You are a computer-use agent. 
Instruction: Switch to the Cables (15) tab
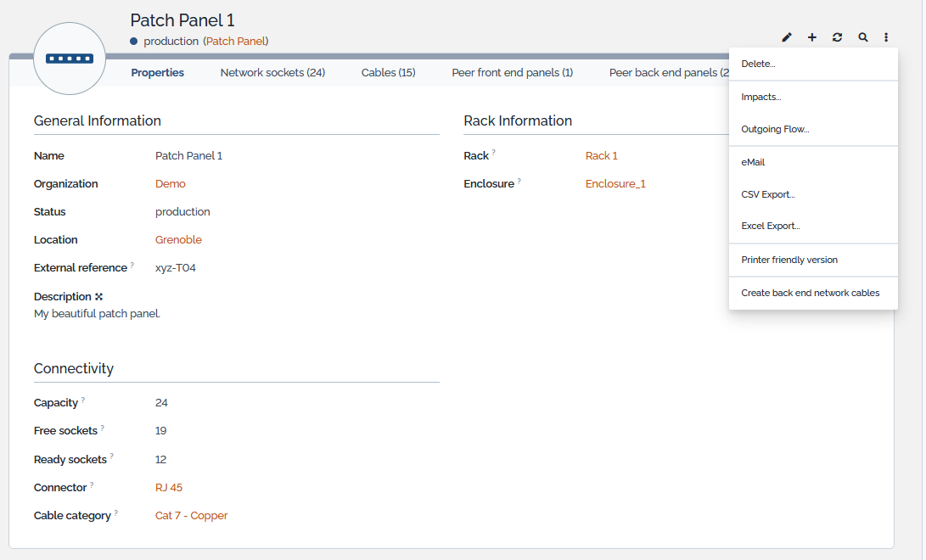point(388,73)
